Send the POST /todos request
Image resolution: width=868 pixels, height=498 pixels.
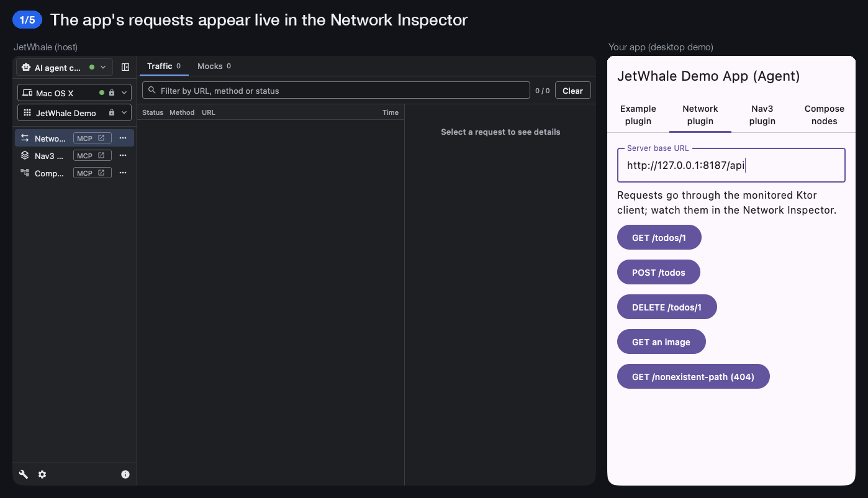coord(659,273)
